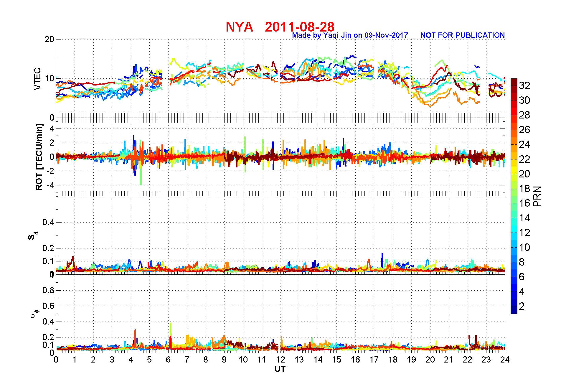Click the 'UT' x-axis label
The height and width of the screenshot is (392, 561).
280,369
